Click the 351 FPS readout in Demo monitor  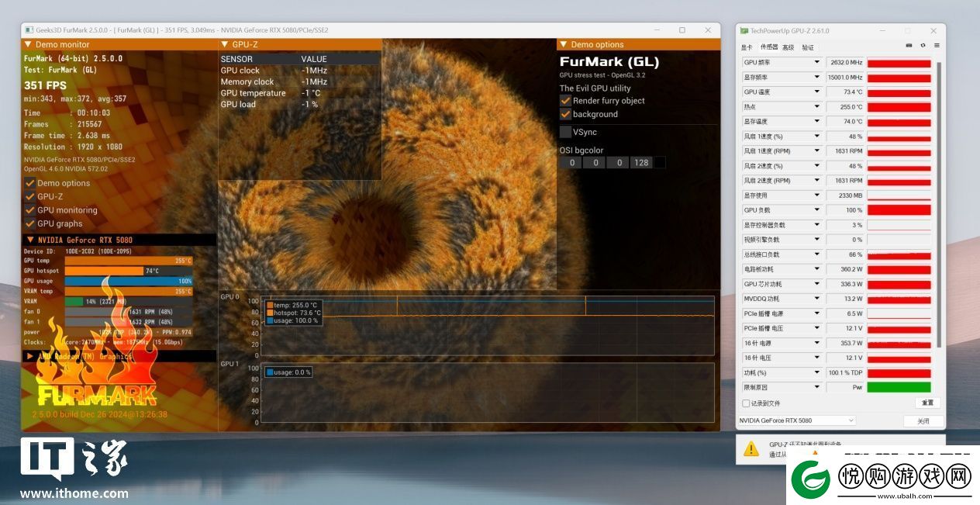pos(45,85)
